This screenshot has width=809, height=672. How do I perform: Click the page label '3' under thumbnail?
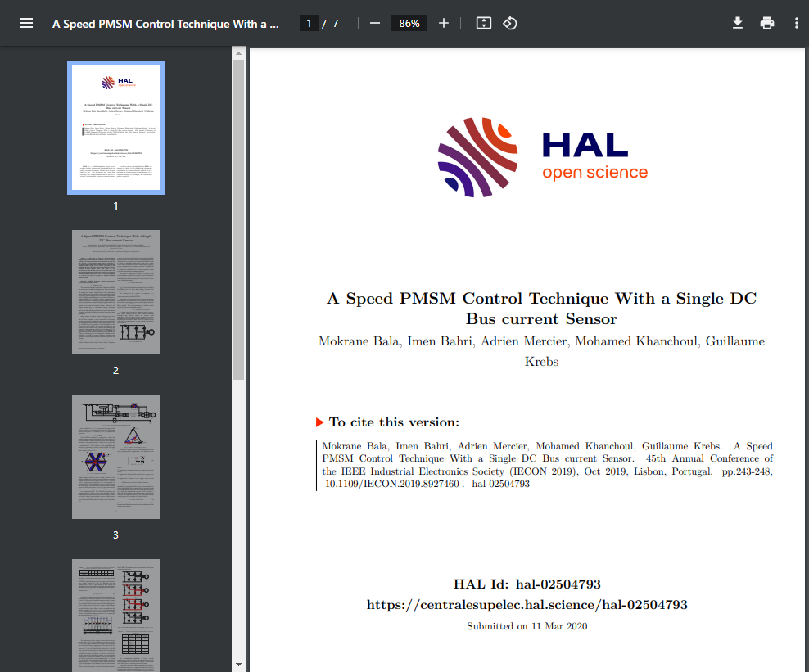point(115,534)
